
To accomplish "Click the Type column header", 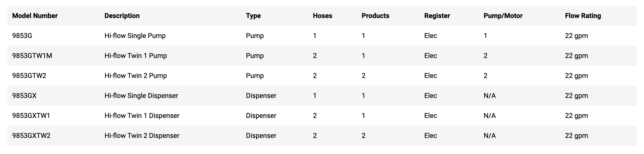I will pos(253,16).
